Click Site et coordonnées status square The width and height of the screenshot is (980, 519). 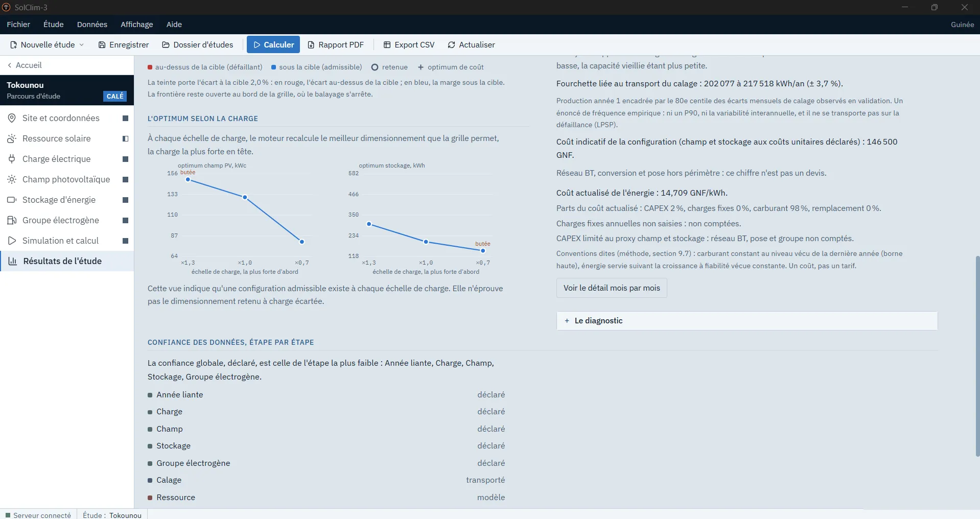[125, 118]
